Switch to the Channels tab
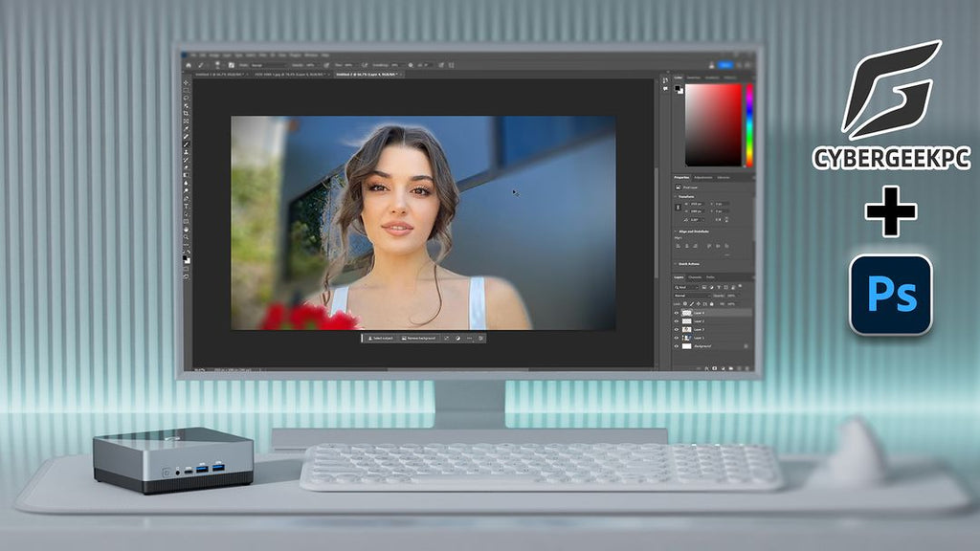 pos(695,277)
